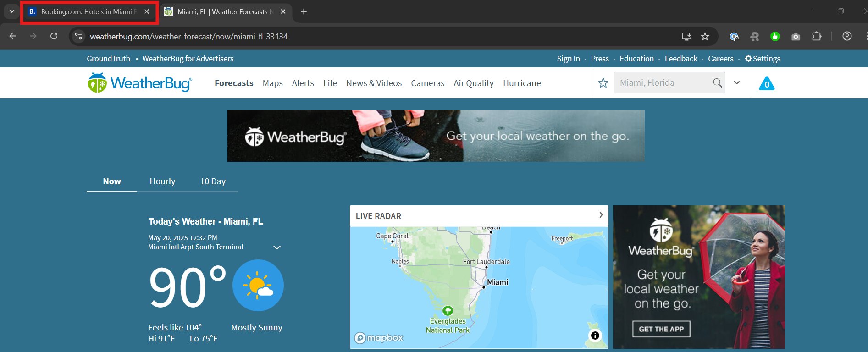Expand the weather station chevron
Screen dimensions: 868x352
[x=277, y=247]
